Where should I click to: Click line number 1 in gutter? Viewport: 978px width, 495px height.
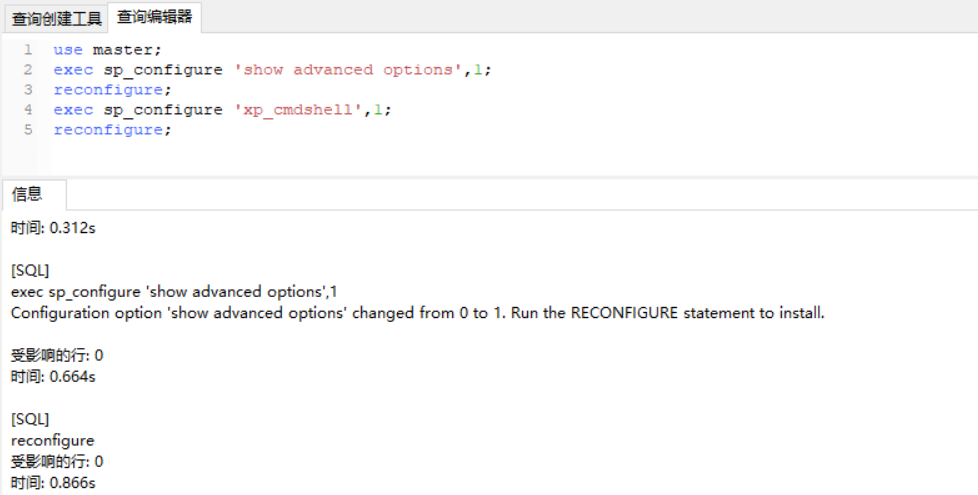pos(28,49)
